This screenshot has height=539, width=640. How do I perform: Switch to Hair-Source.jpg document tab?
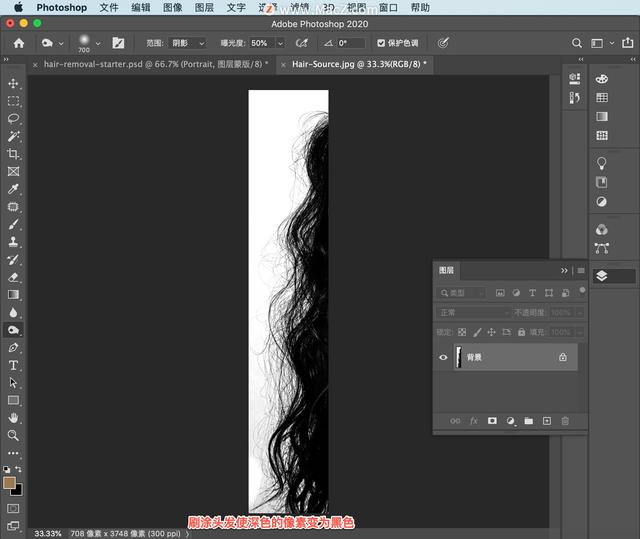(x=359, y=64)
